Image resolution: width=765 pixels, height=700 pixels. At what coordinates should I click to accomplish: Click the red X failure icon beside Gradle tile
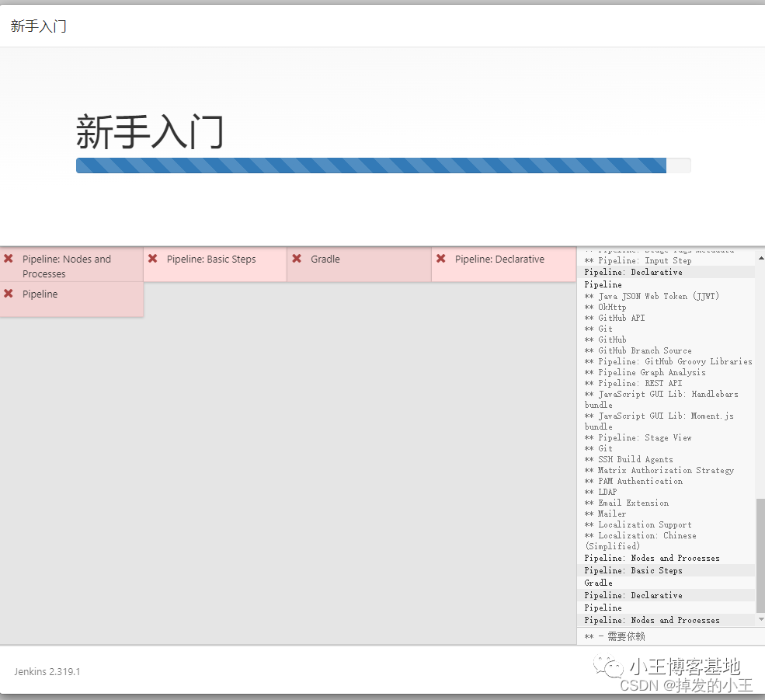click(x=297, y=259)
